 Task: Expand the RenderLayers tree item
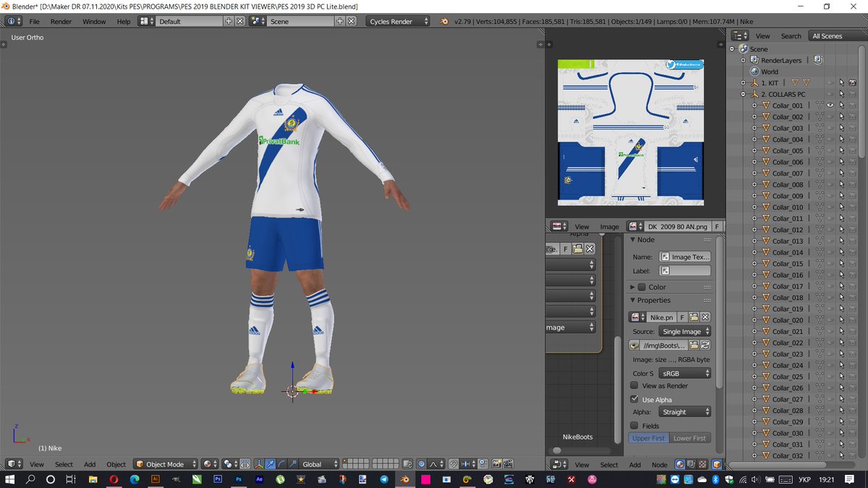[x=743, y=61]
